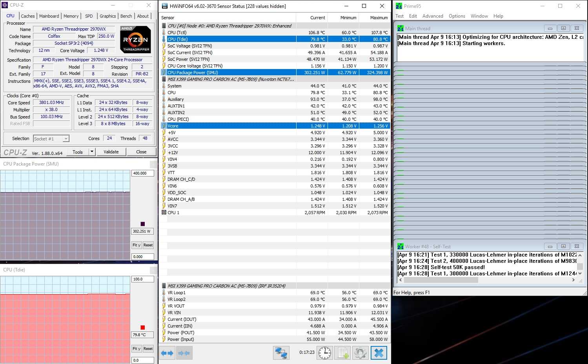The width and height of the screenshot is (588, 364).
Task: Click the 400.000 graph maximum input field
Action: [x=142, y=173]
